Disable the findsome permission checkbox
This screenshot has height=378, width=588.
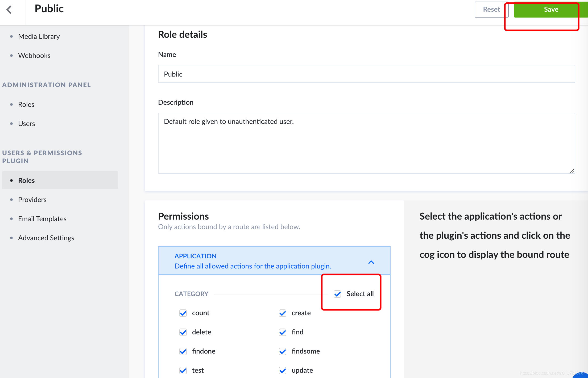pyautogui.click(x=283, y=351)
